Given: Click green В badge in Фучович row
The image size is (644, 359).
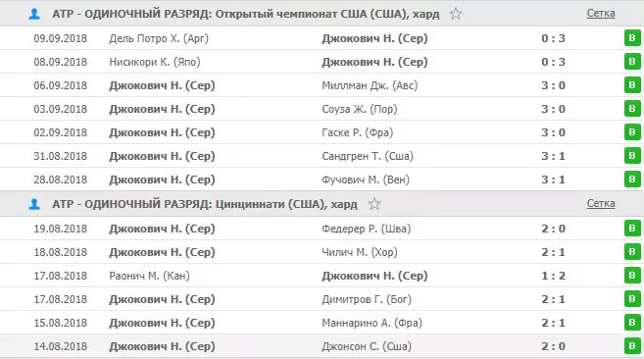Looking at the screenshot, I should coord(632,179).
